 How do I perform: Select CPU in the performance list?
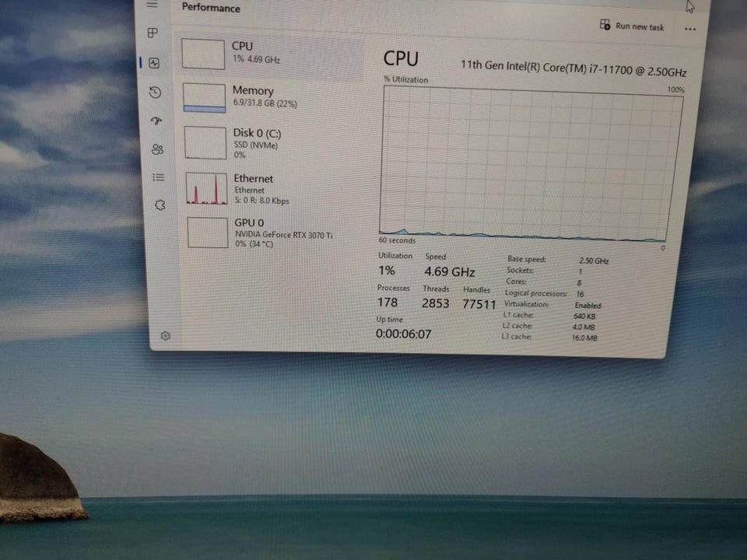point(271,54)
